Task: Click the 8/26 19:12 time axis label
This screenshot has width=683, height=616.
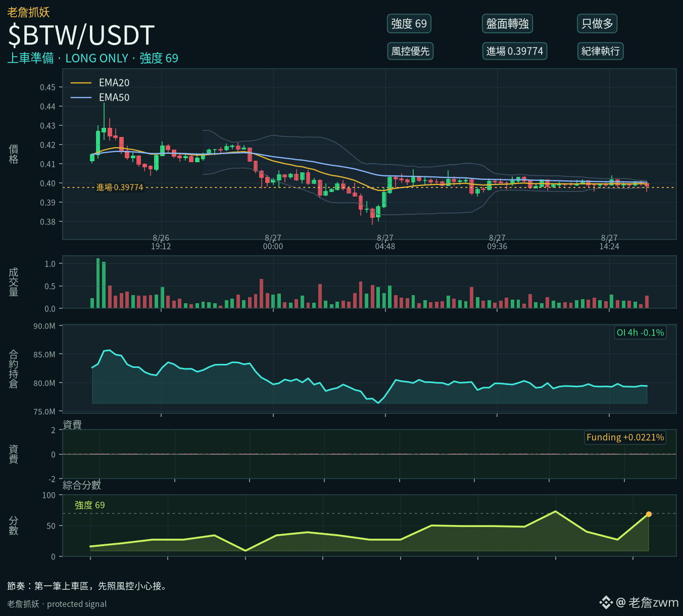Action: point(161,242)
